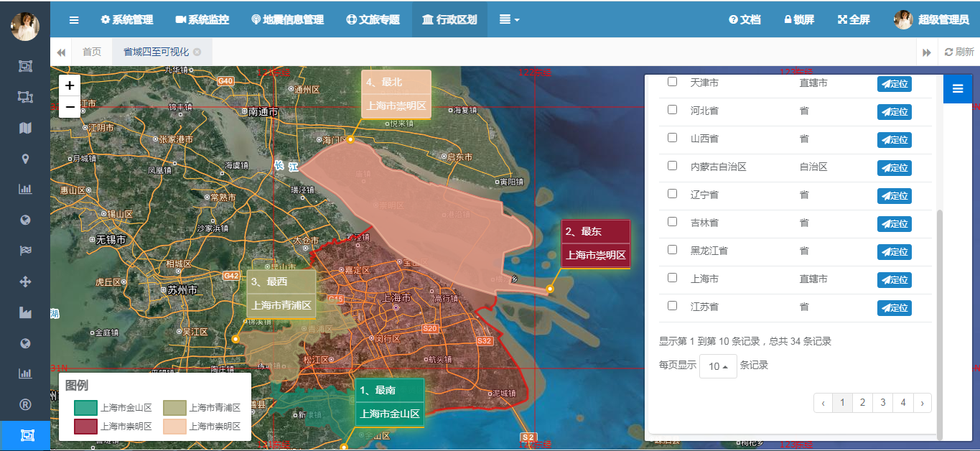
Task: Go to next page with › arrow
Action: [923, 403]
